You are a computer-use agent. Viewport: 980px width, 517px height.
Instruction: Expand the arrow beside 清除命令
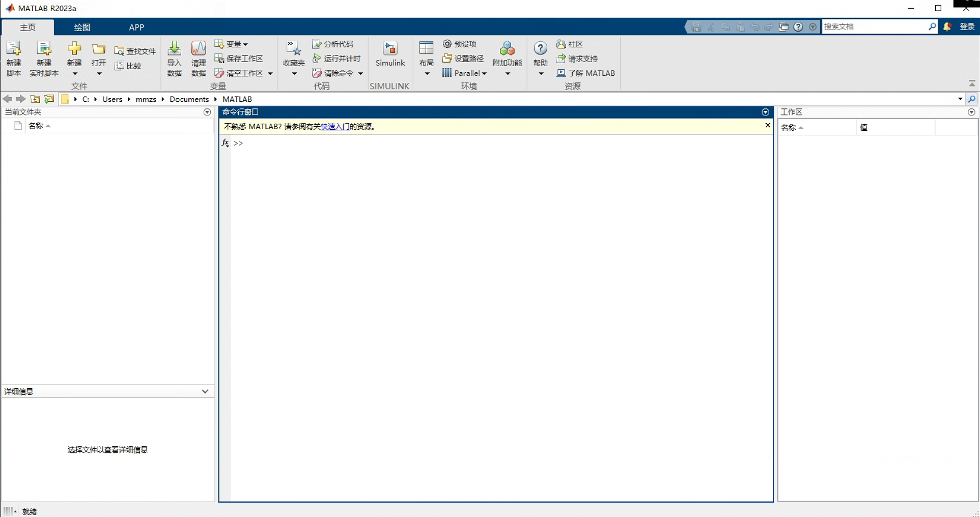pyautogui.click(x=360, y=73)
